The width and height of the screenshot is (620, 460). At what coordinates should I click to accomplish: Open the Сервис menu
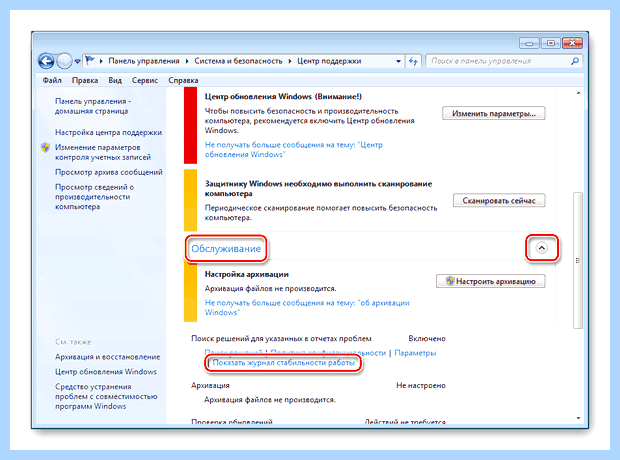pyautogui.click(x=145, y=80)
